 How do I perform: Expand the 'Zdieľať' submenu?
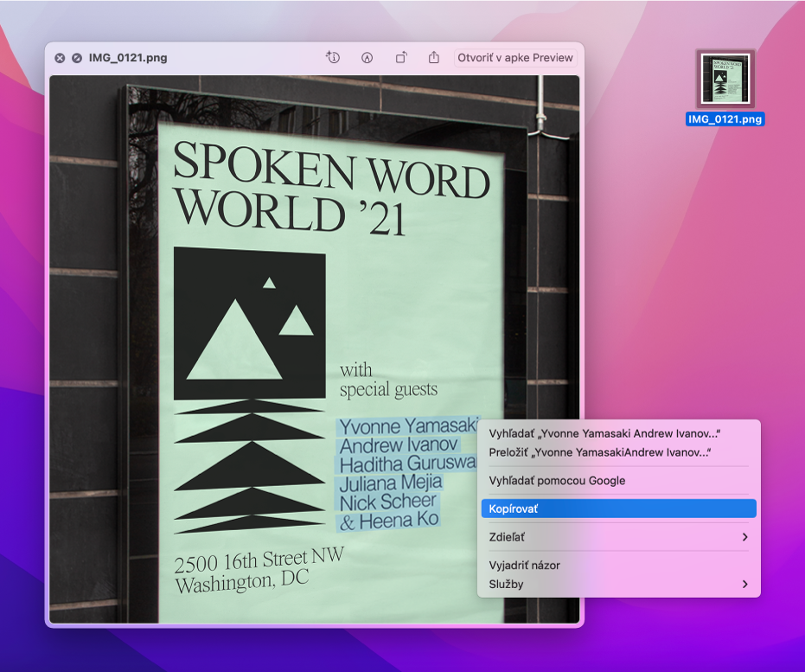[618, 537]
